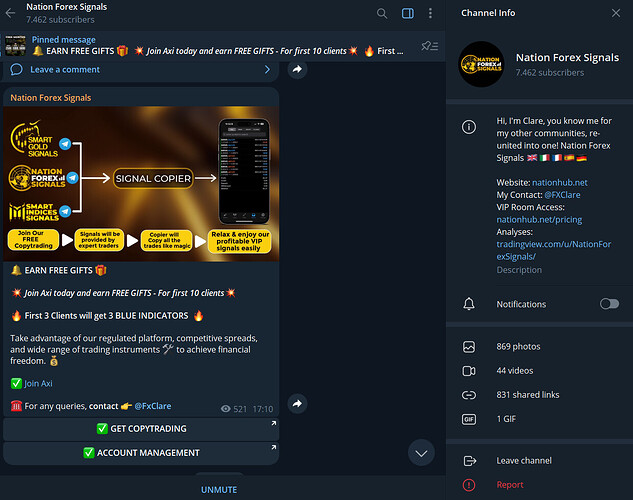Click the comment bubble icon
This screenshot has width=633, height=500.
click(16, 69)
